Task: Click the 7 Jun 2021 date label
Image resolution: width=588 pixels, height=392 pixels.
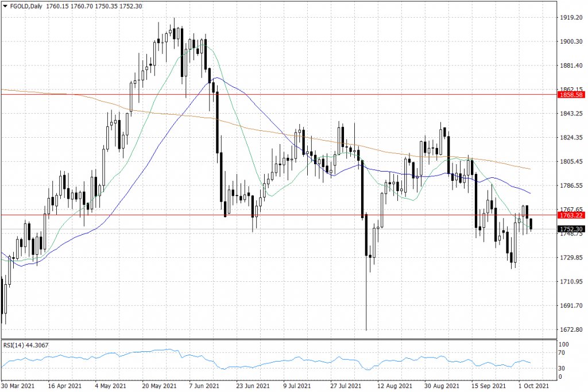Action: (204, 386)
